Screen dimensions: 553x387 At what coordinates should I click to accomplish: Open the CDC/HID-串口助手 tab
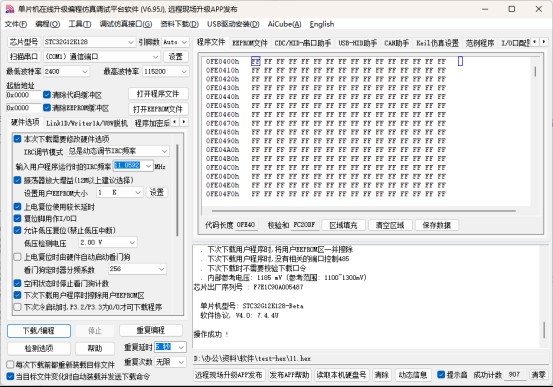click(303, 43)
